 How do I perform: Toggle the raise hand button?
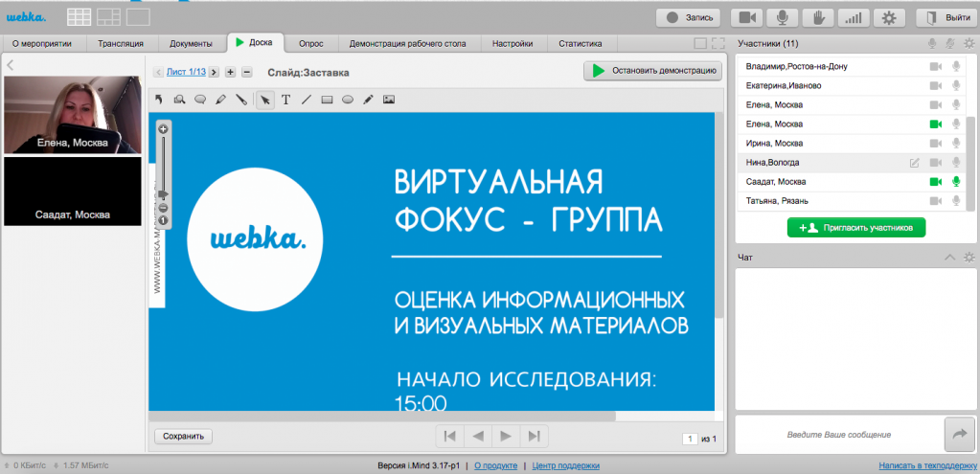pos(817,18)
